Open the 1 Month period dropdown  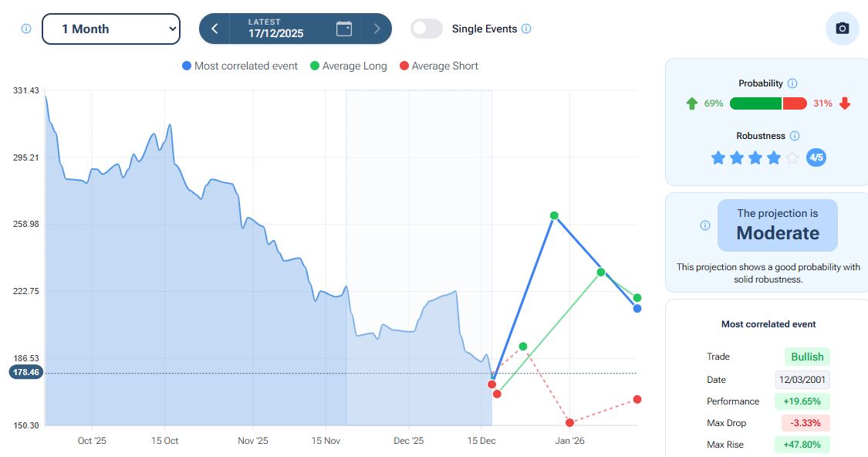[110, 29]
